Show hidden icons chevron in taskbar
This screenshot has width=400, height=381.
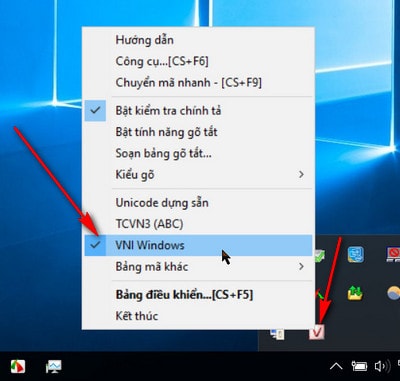336,366
